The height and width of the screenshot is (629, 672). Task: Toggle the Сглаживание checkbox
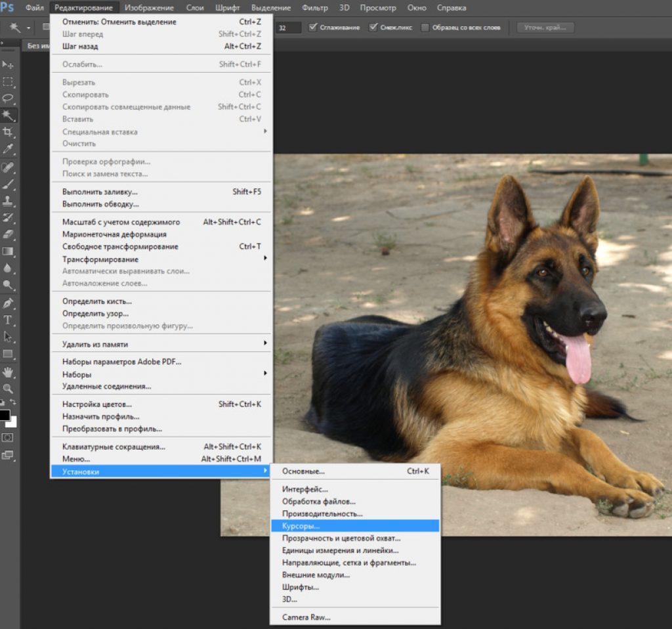(313, 28)
